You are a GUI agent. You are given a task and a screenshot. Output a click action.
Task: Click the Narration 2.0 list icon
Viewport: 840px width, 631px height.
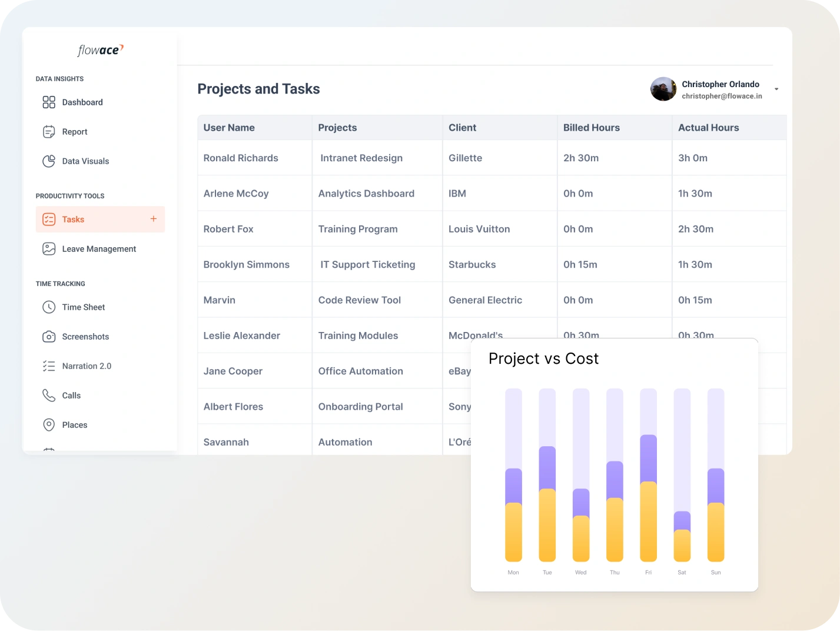(x=49, y=366)
